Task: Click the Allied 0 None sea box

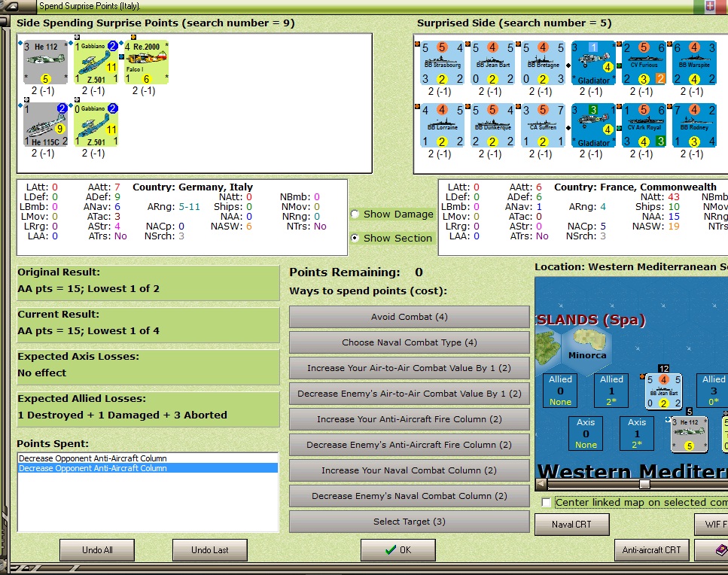Action: 560,391
